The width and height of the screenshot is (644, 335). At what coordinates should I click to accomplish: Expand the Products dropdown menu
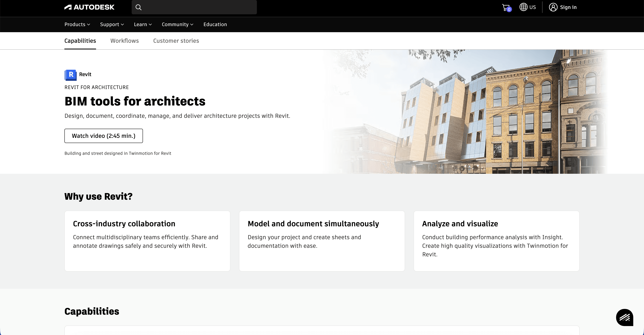77,24
